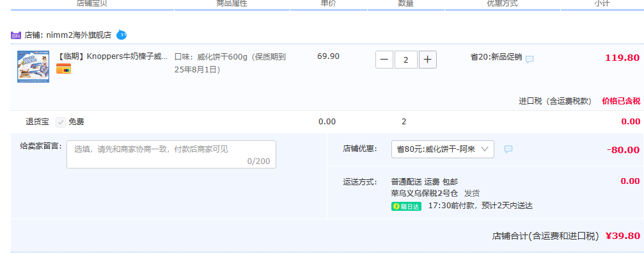Click the credit card icon under product title

[x=64, y=69]
